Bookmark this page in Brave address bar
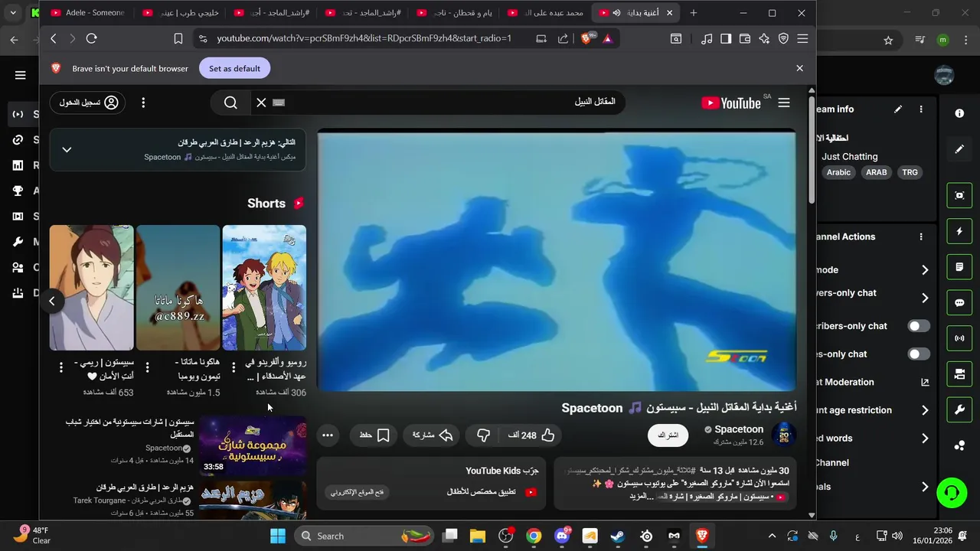This screenshot has width=980, height=551. [178, 38]
